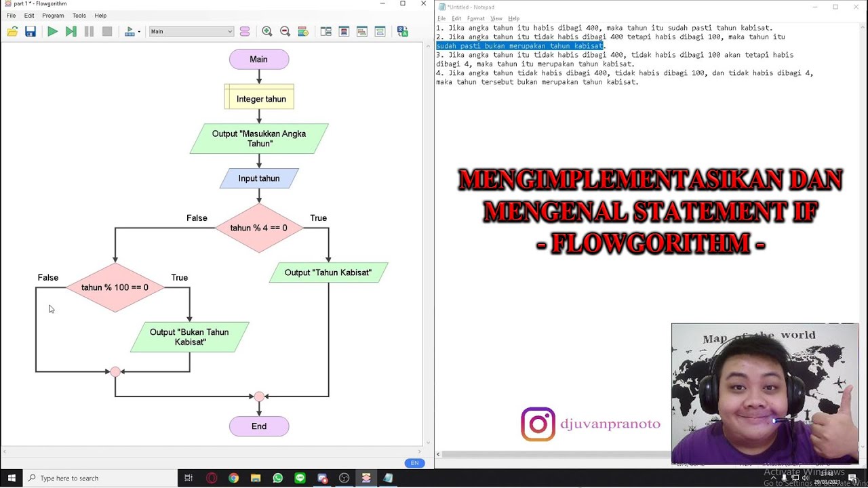Pause execution using the Pause button

[x=89, y=31]
